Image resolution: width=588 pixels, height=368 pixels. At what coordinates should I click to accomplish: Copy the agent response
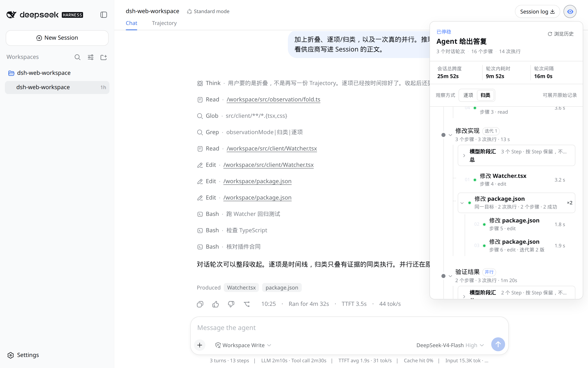click(x=200, y=304)
